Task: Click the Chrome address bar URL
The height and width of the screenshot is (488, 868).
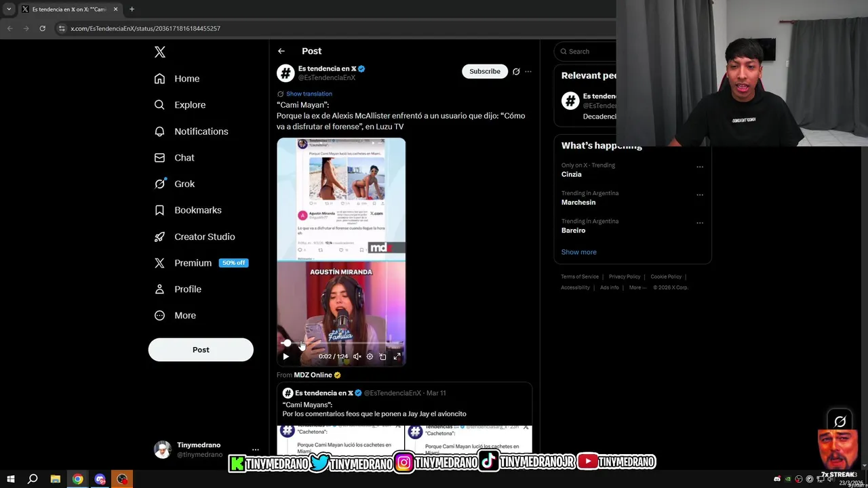Action: pyautogui.click(x=145, y=28)
